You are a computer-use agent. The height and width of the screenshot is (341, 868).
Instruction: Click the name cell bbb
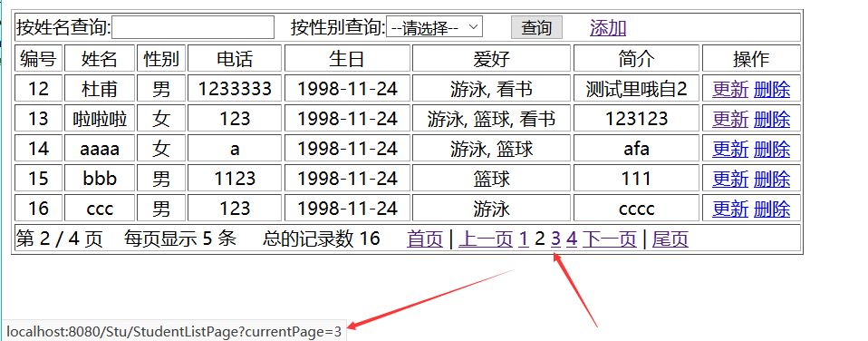(x=100, y=179)
